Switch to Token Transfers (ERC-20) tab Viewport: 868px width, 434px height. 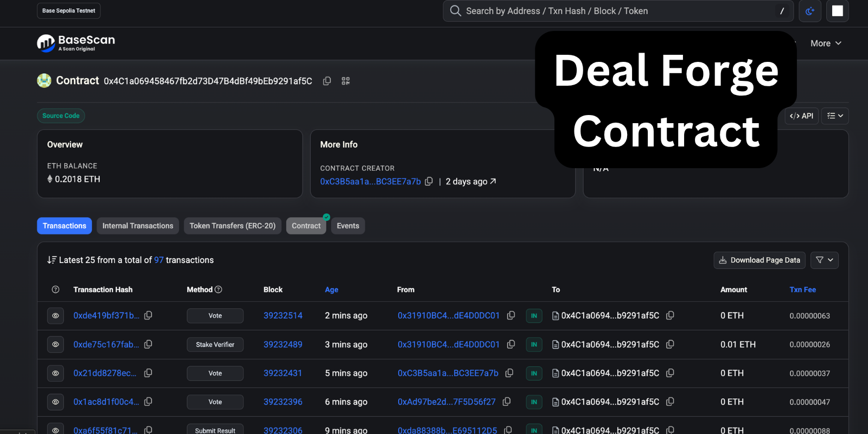point(233,226)
